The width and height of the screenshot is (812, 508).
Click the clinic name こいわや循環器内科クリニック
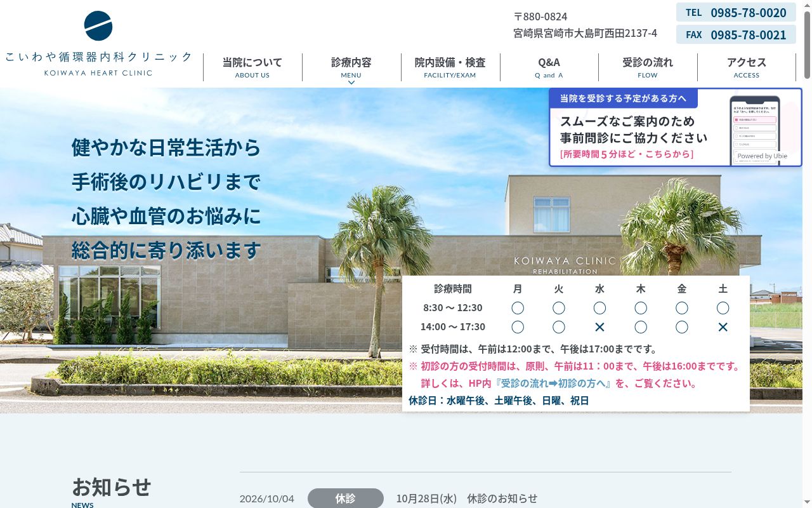[x=98, y=57]
